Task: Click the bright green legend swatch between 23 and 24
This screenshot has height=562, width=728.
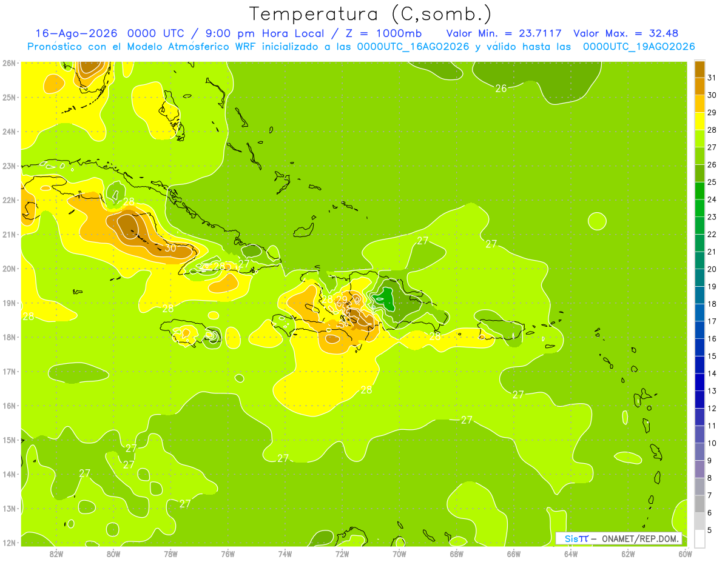Action: tap(699, 208)
